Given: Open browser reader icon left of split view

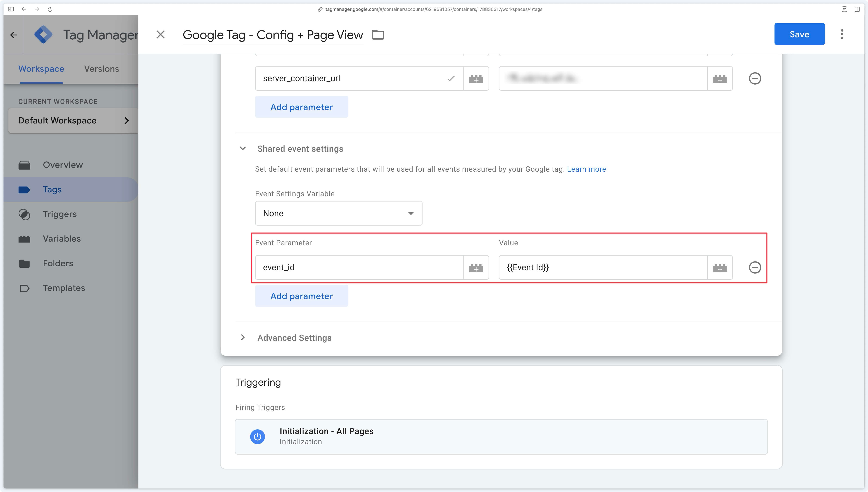Looking at the screenshot, I should pyautogui.click(x=844, y=9).
